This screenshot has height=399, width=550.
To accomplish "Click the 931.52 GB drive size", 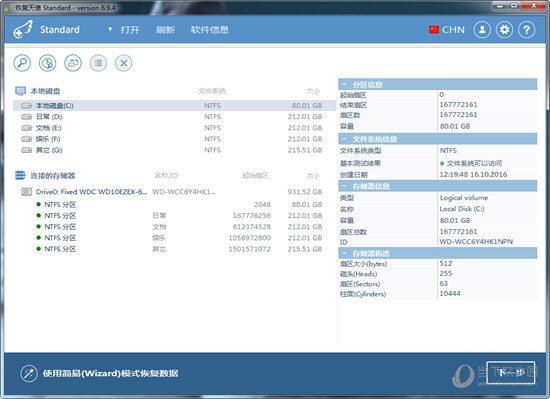I will point(305,192).
